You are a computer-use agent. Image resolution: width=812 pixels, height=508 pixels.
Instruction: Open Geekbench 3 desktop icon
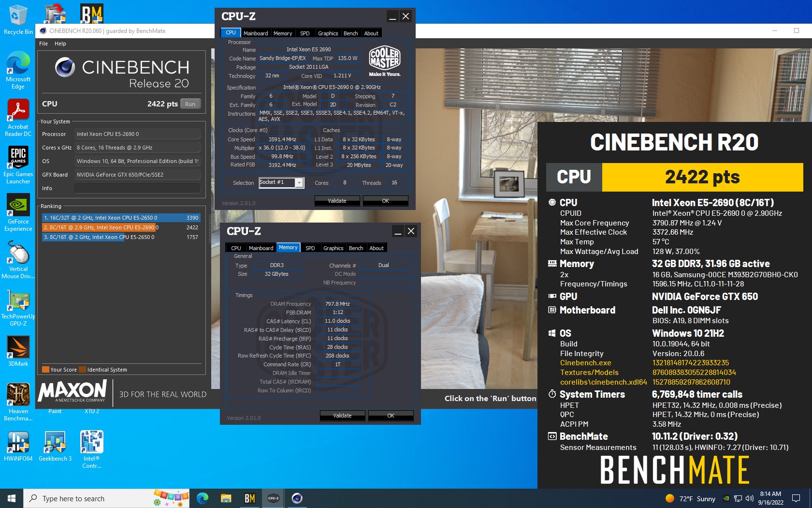[55, 446]
